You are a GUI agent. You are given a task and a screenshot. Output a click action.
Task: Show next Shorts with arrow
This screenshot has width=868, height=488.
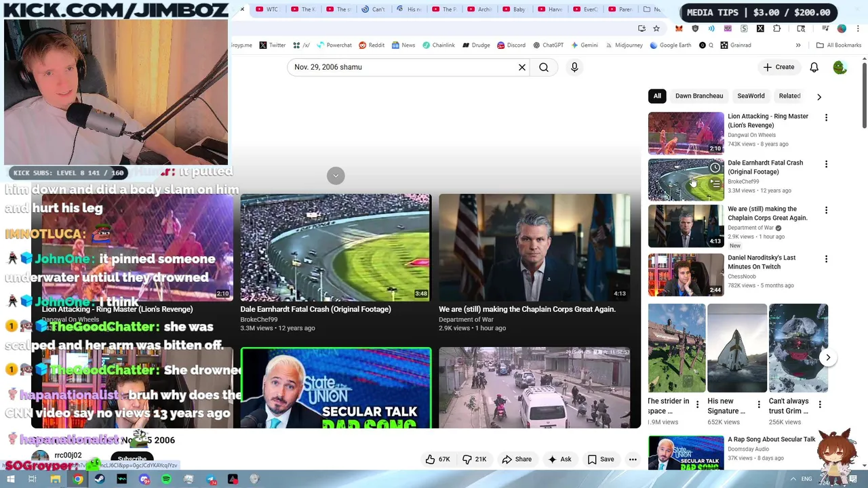[828, 357]
